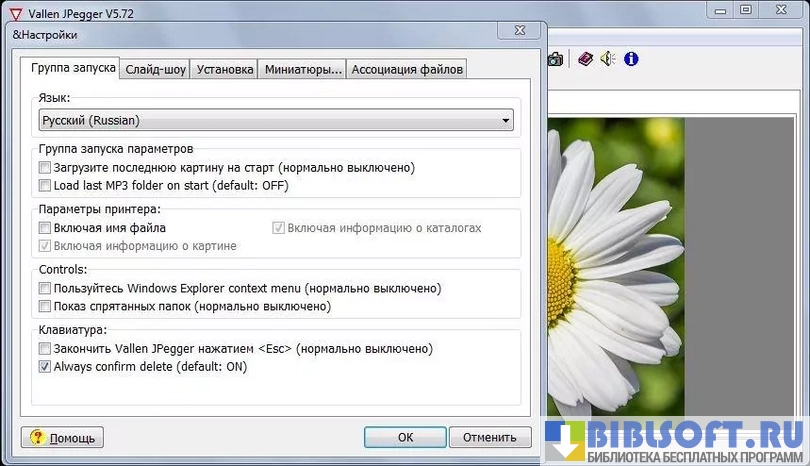Open the blue info icon
The width and height of the screenshot is (810, 466).
pyautogui.click(x=630, y=59)
